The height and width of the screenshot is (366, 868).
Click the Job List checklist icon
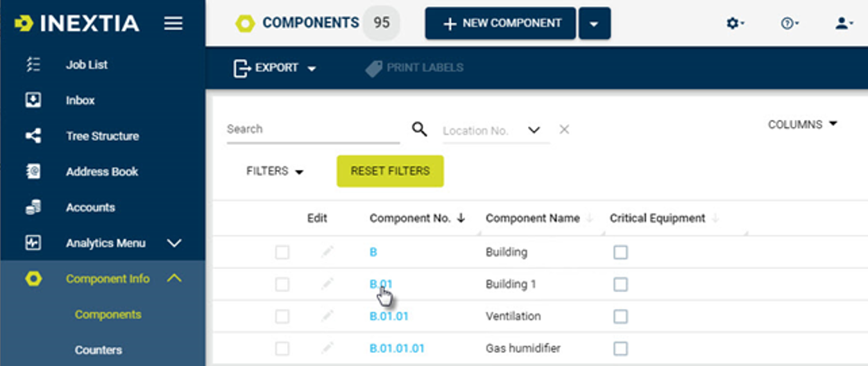pos(33,64)
